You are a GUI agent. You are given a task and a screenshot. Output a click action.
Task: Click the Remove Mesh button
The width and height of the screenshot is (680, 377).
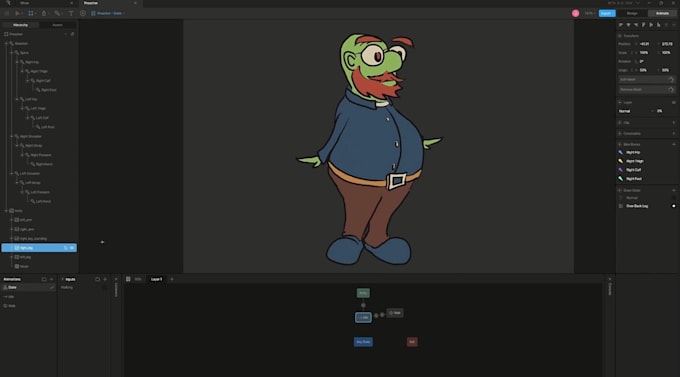pyautogui.click(x=647, y=90)
